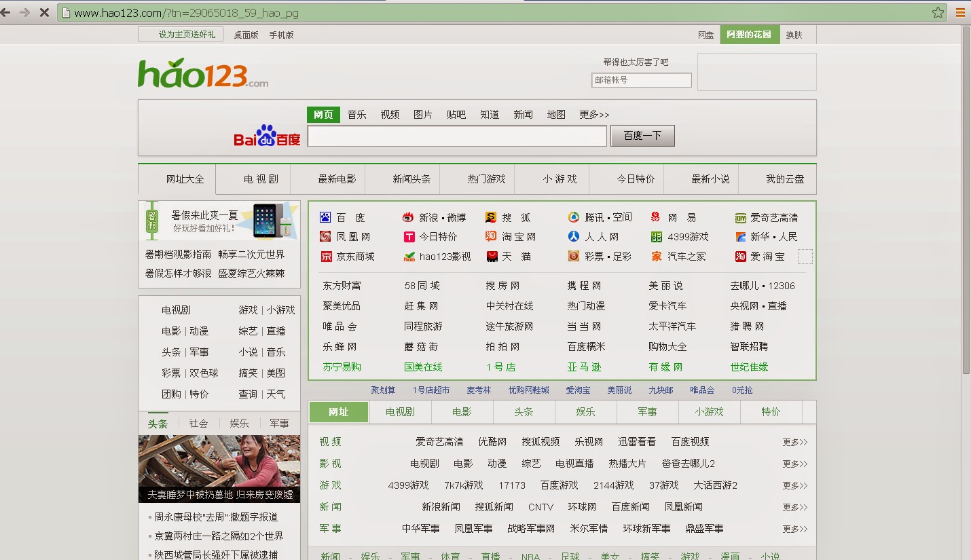
Task: Open the 聚划算 link
Action: pos(383,390)
